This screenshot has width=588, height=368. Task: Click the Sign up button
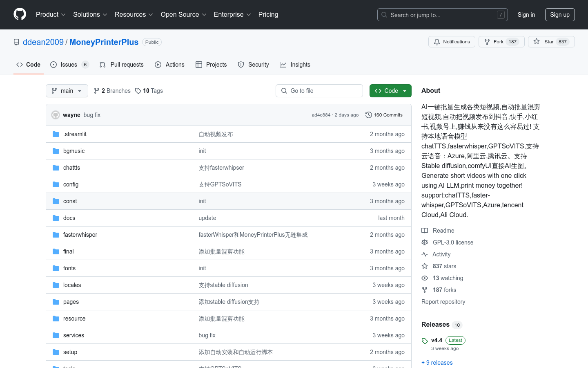coord(560,15)
